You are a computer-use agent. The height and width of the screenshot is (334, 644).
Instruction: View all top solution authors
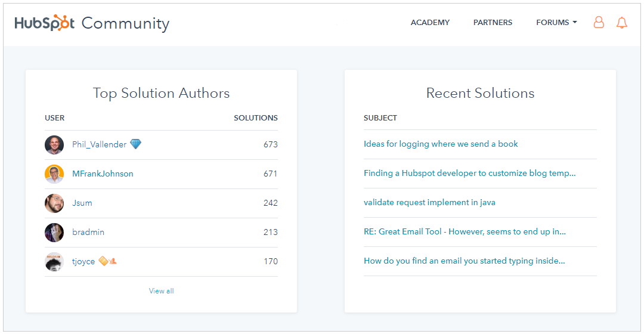coord(162,291)
